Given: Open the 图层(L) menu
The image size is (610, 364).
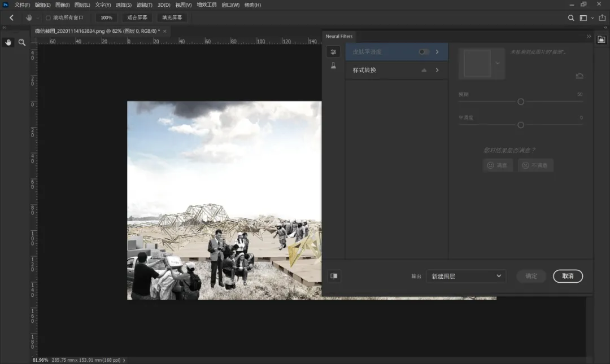Looking at the screenshot, I should (82, 5).
